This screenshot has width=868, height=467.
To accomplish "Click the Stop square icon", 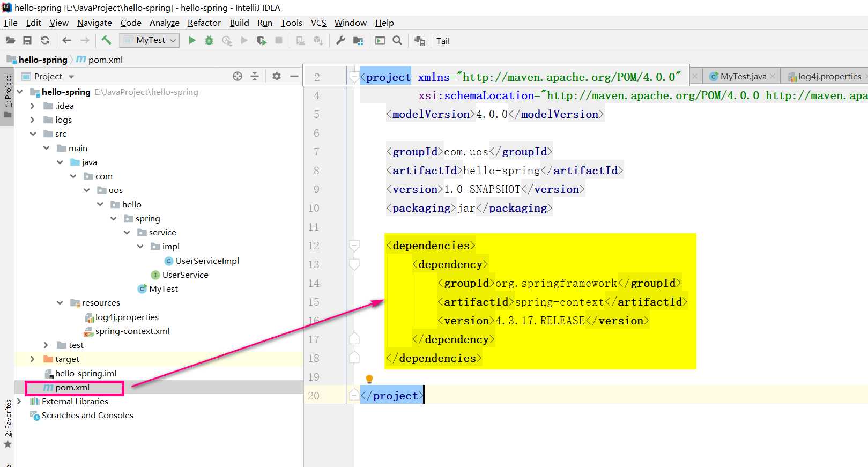I will pyautogui.click(x=279, y=40).
